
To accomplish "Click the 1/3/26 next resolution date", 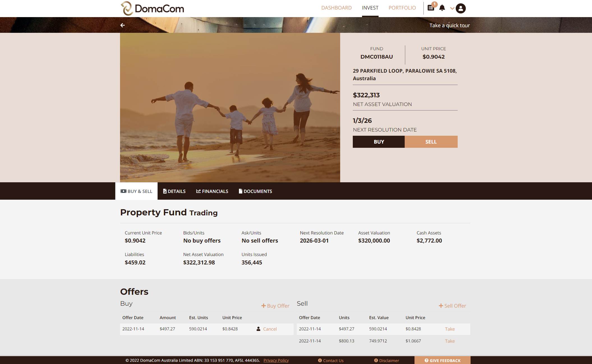I will [x=362, y=121].
